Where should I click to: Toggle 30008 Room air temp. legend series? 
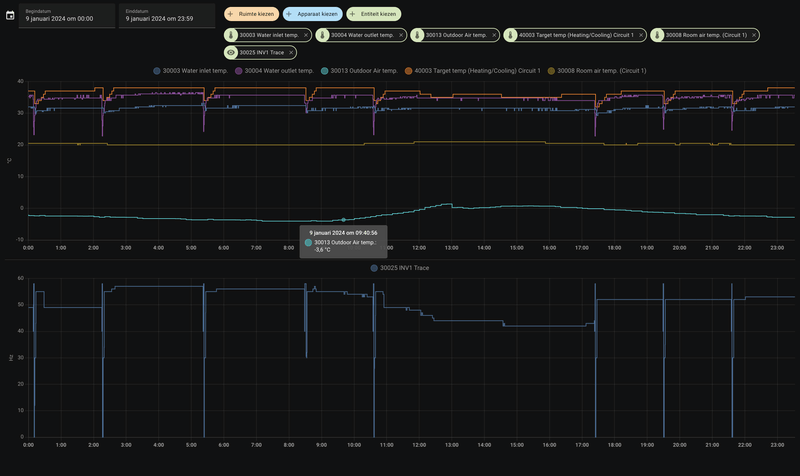596,71
